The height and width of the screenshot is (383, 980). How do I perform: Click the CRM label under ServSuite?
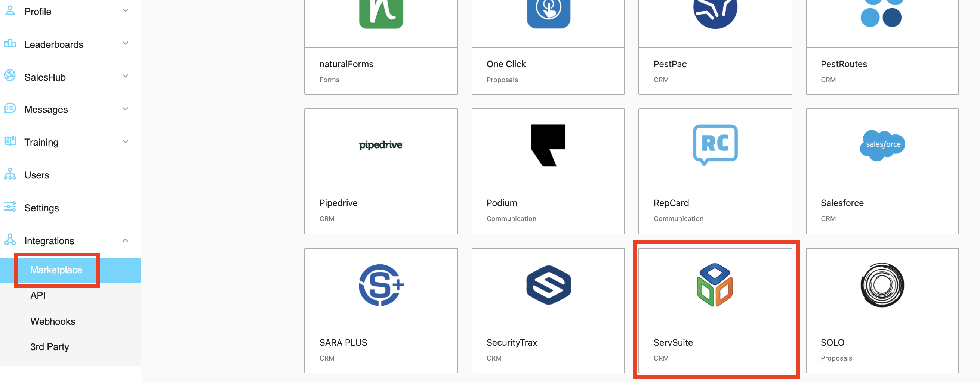[x=661, y=358]
